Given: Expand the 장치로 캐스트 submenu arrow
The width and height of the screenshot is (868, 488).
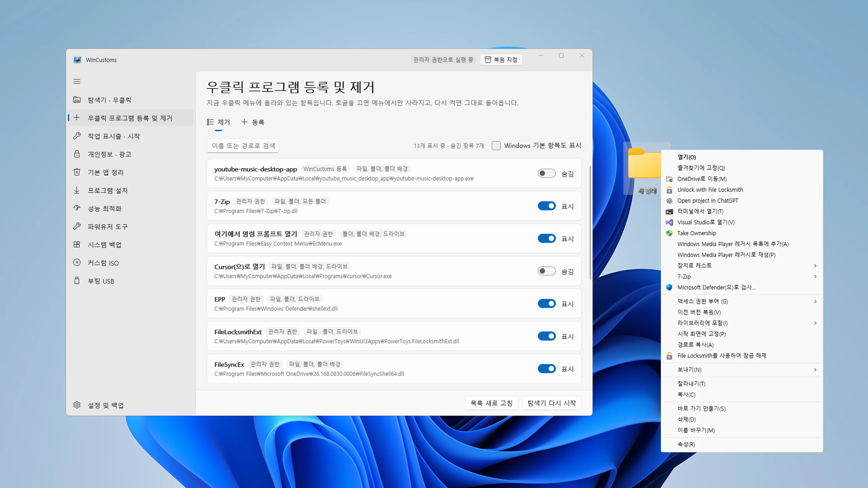Looking at the screenshot, I should tap(815, 266).
